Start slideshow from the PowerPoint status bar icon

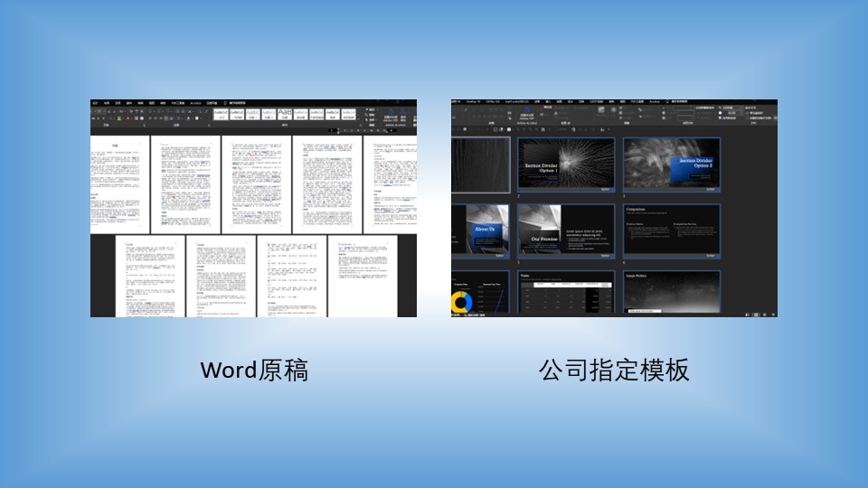click(773, 314)
